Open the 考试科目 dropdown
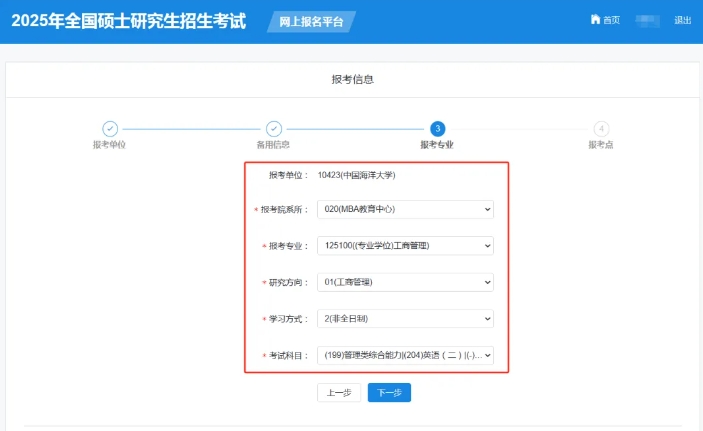The height and width of the screenshot is (431, 703). (x=405, y=355)
